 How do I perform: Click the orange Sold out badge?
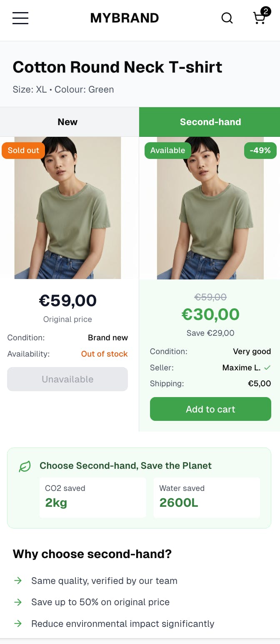[x=23, y=151]
